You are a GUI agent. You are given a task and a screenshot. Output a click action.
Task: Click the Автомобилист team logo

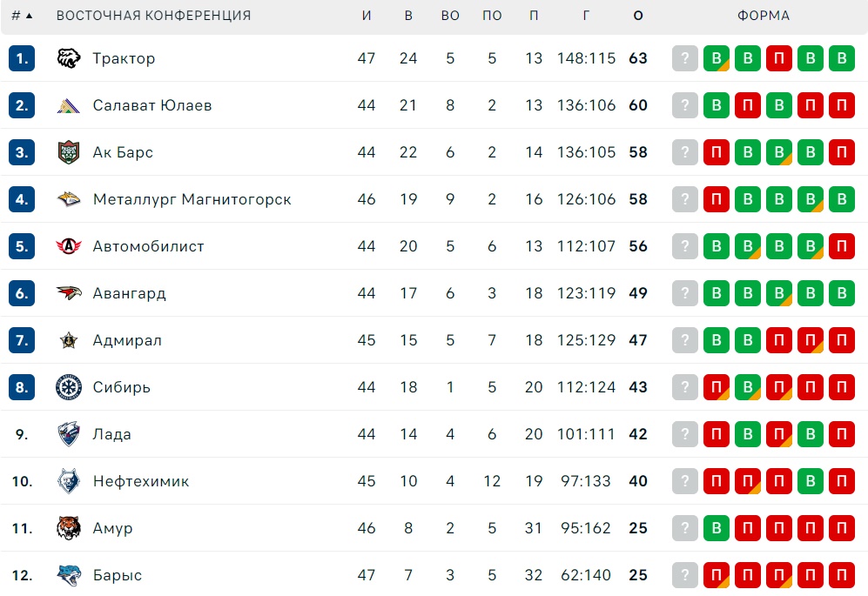click(69, 246)
